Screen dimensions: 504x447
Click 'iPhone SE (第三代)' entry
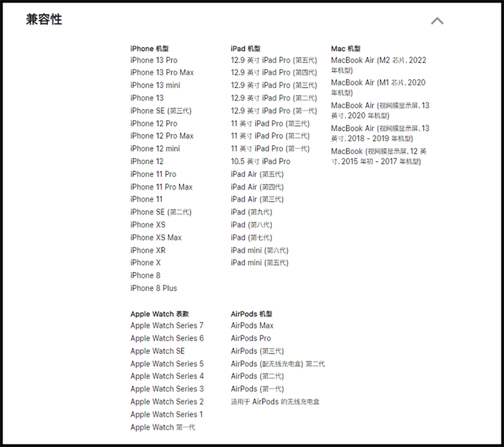tap(161, 111)
